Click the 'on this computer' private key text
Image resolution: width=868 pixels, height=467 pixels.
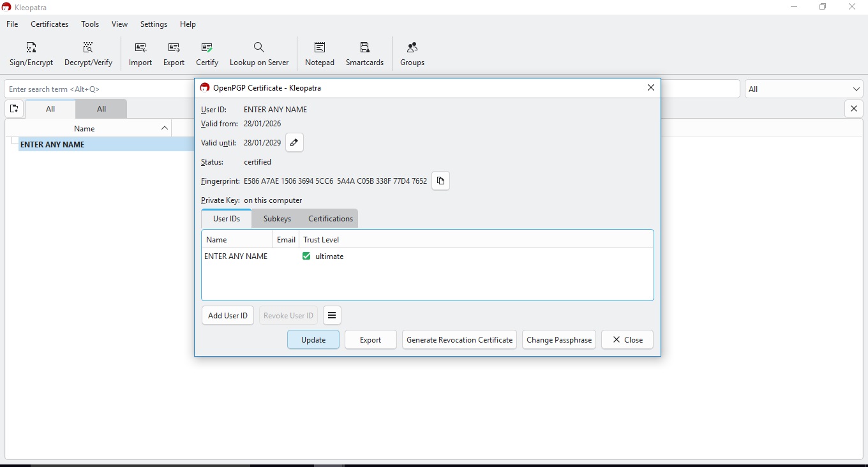click(273, 200)
